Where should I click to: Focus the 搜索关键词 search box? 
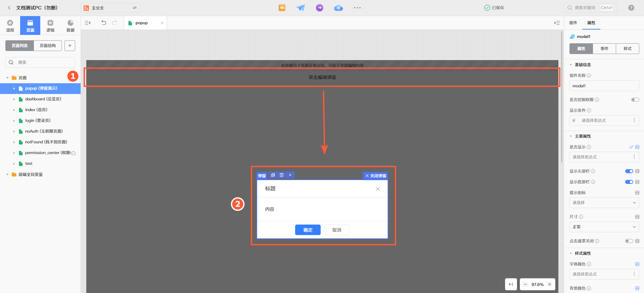[590, 8]
